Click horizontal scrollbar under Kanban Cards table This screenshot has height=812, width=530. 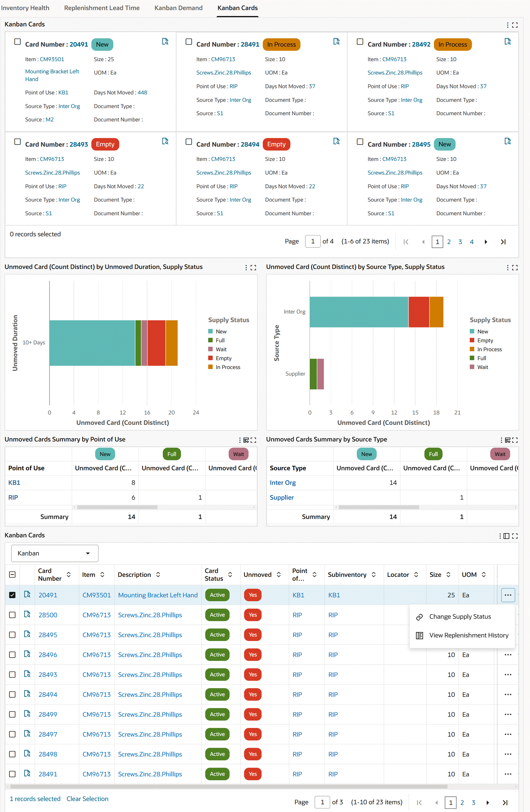(229, 787)
